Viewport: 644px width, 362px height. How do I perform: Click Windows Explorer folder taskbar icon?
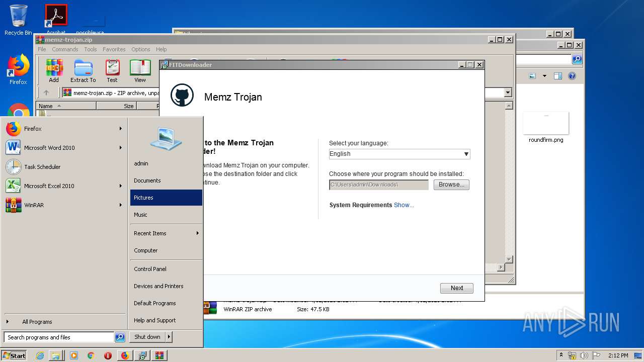click(x=56, y=355)
